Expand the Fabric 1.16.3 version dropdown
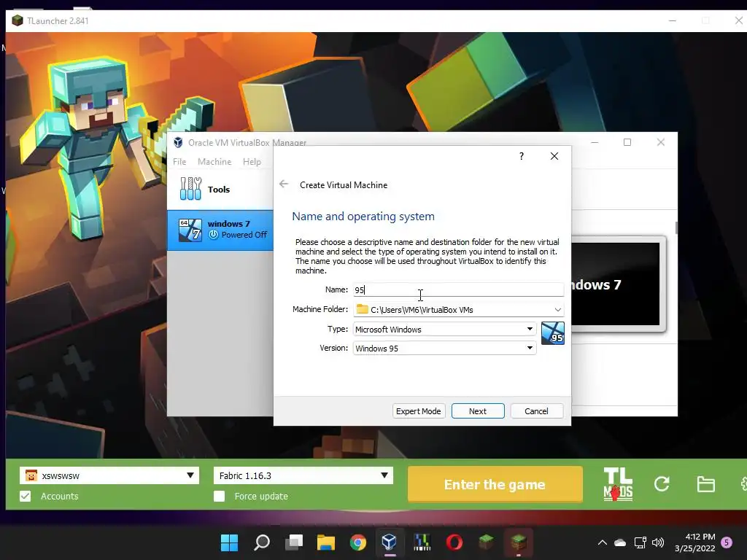 point(384,475)
